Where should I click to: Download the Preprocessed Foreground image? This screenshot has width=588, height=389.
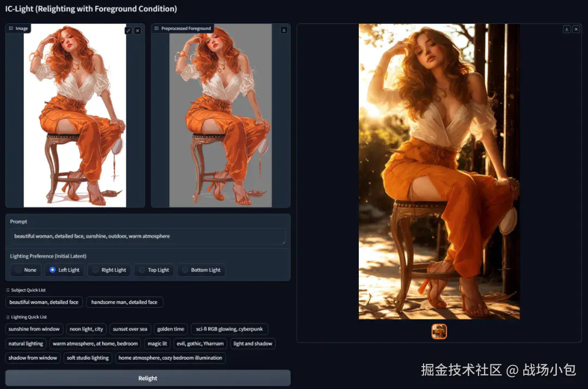(x=284, y=30)
